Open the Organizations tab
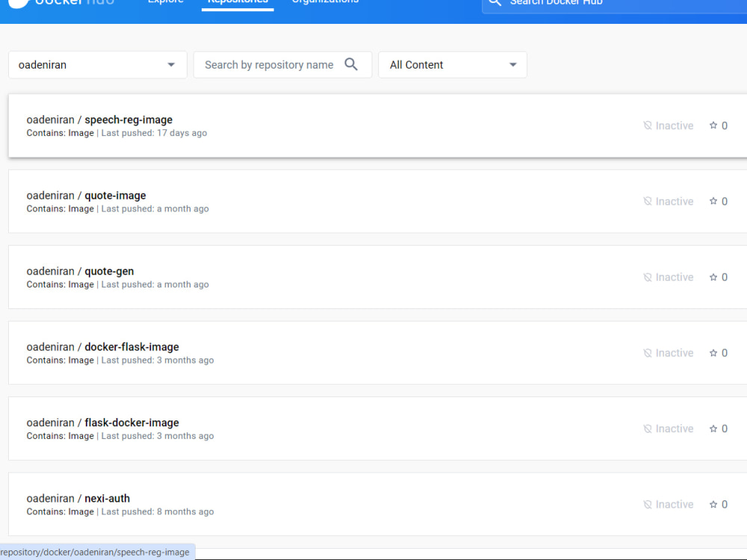The width and height of the screenshot is (747, 560). [325, 2]
